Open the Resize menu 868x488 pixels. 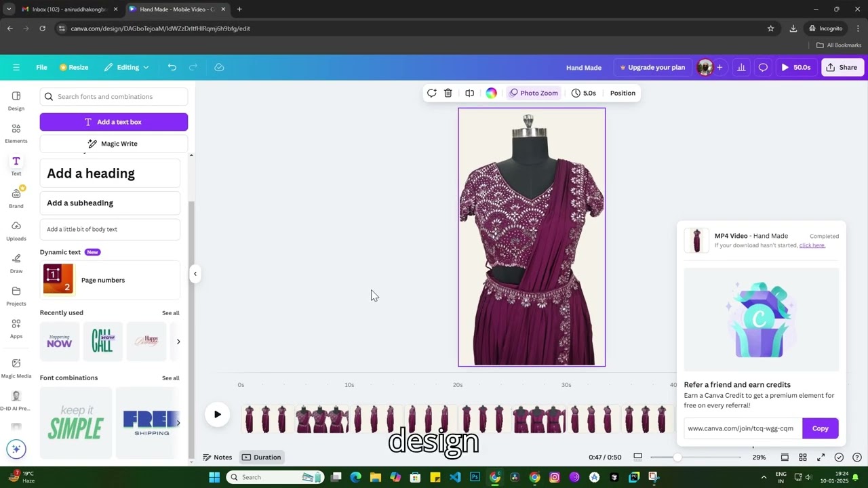(x=74, y=67)
